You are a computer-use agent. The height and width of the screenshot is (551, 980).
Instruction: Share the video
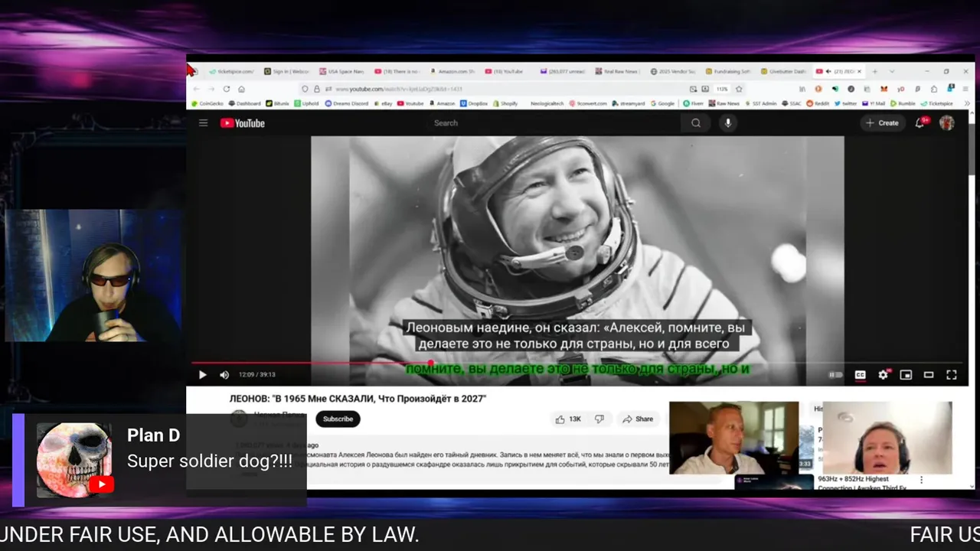coord(638,419)
